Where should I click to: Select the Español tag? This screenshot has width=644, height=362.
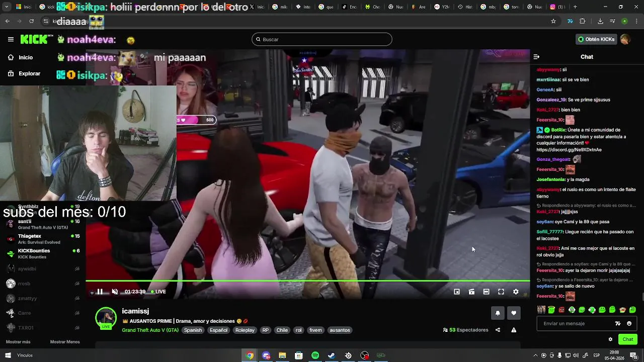coord(218,330)
